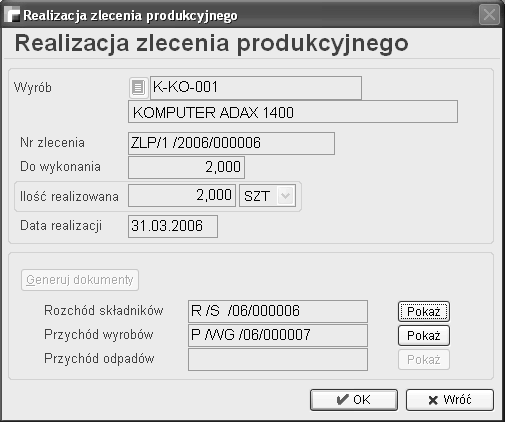Screen dimensions: 505x422
Task: Select the Wyrób code field K-KO-001
Action: coord(256,88)
